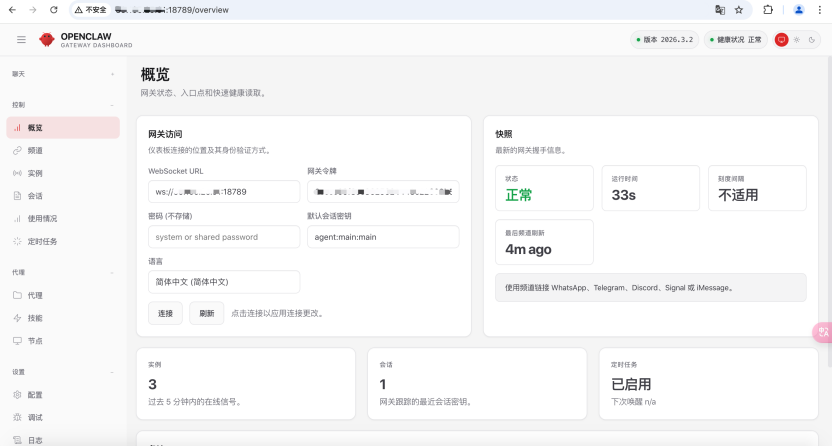The width and height of the screenshot is (832, 446).
Task: Click the 定时任务 已启用 card
Action: [708, 383]
